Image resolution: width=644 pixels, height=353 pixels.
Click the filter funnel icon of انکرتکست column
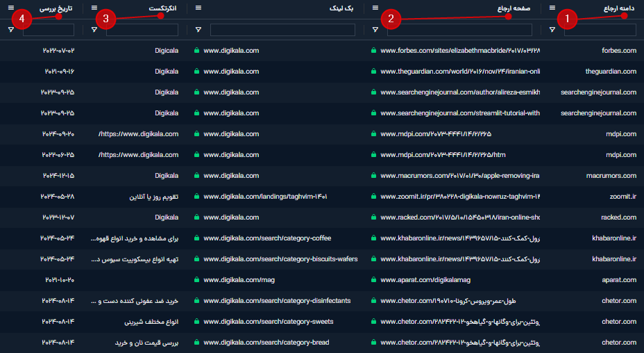(x=94, y=30)
